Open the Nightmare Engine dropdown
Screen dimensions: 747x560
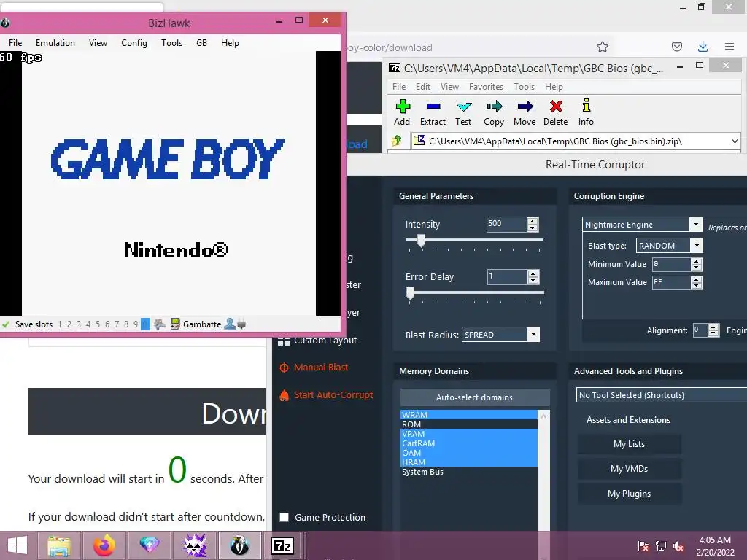tap(695, 225)
